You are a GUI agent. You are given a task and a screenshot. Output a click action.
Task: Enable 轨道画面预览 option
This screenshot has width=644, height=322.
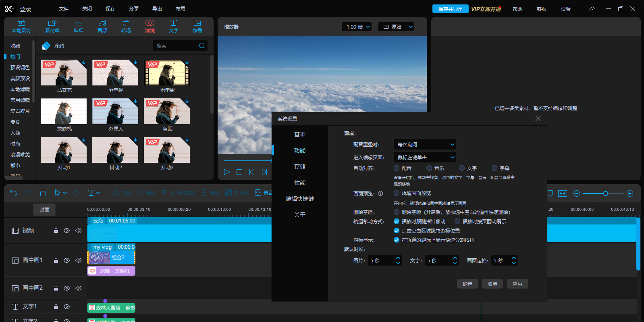click(397, 193)
